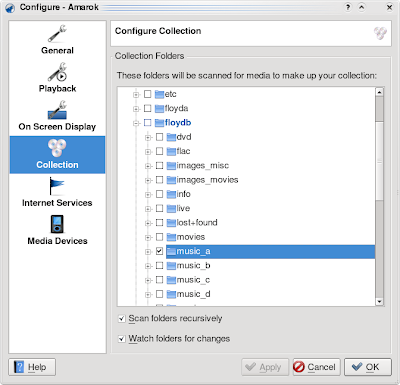400x385 pixels.
Task: Open the Playback settings page
Action: coord(57,78)
